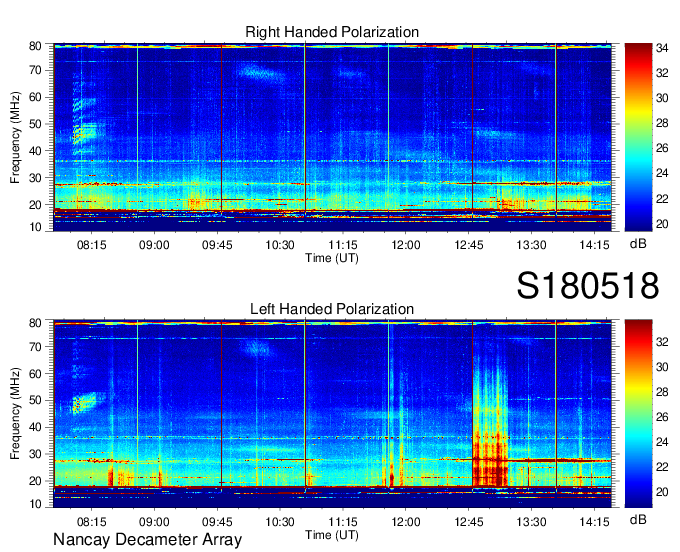Click the 30 MHz tick on Right Handed plot

pos(35,178)
